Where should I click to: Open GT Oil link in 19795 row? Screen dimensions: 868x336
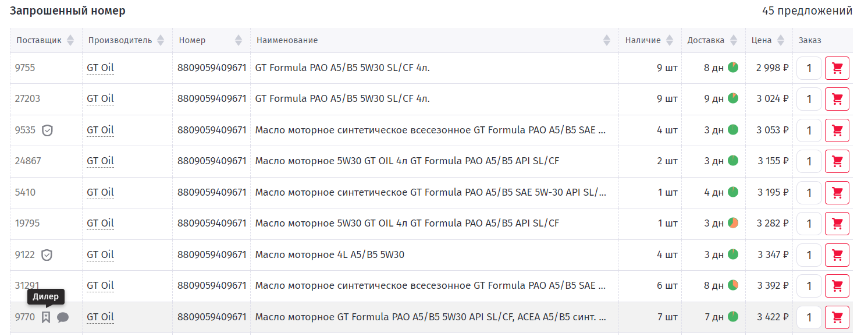(x=100, y=224)
